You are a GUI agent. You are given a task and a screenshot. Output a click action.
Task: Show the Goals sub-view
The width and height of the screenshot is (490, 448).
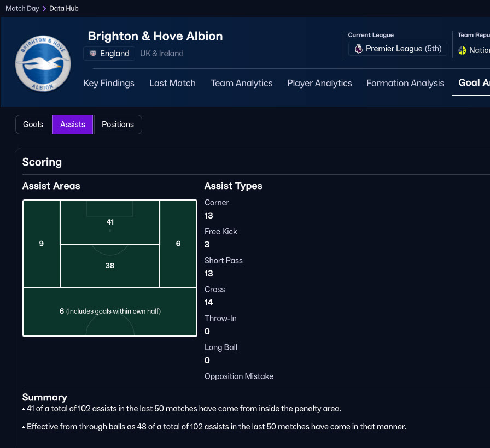point(33,125)
